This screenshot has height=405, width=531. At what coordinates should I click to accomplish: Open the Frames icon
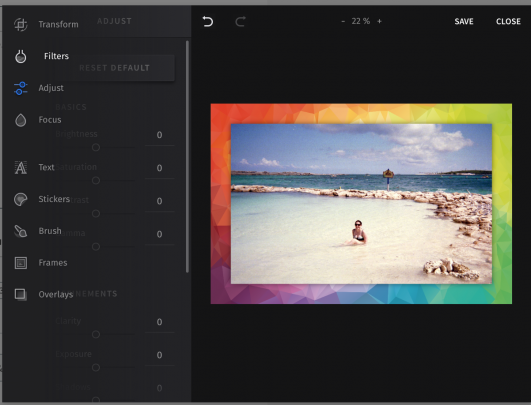point(21,263)
